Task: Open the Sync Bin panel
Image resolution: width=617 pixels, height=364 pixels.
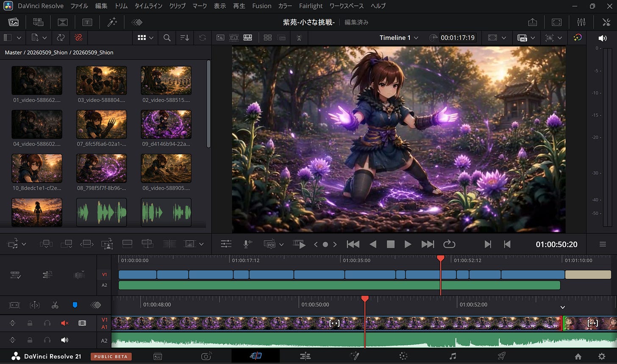Action: click(38, 22)
